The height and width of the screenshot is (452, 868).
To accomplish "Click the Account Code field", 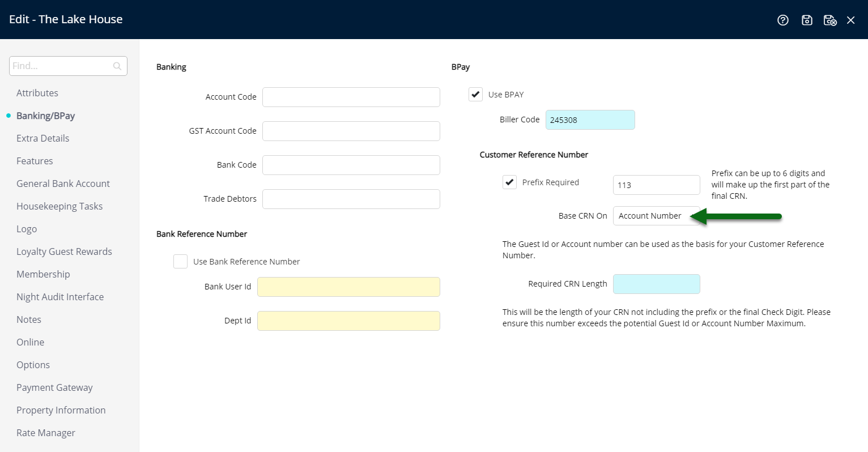I will coord(351,97).
